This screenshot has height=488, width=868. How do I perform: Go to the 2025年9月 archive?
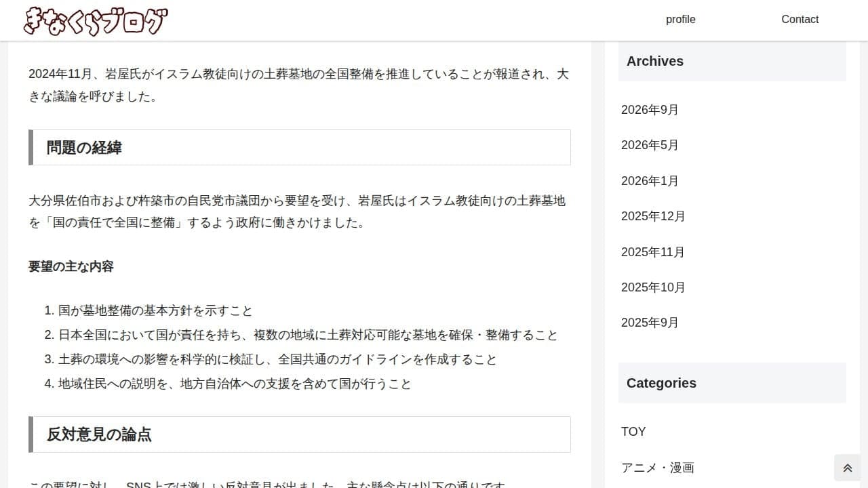[650, 323]
